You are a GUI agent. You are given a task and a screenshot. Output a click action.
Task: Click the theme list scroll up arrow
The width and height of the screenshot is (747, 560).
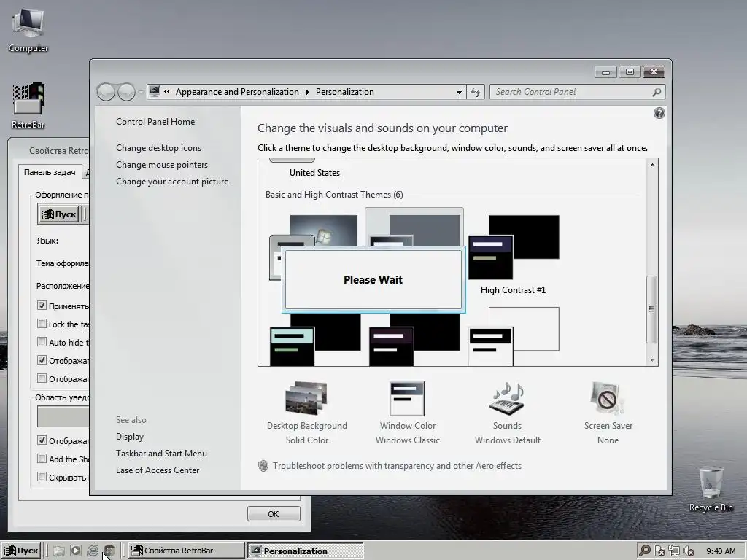click(652, 165)
